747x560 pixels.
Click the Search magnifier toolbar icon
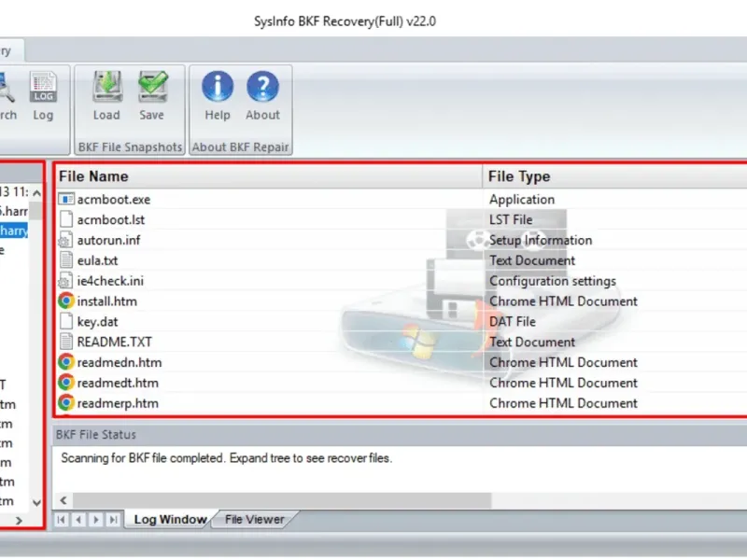[x=7, y=87]
